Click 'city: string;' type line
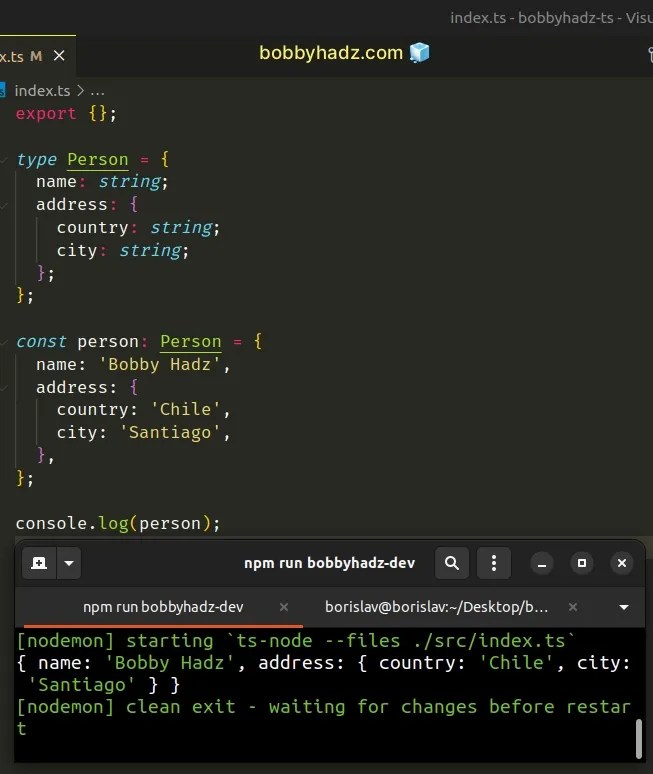This screenshot has height=774, width=653. click(x=122, y=251)
